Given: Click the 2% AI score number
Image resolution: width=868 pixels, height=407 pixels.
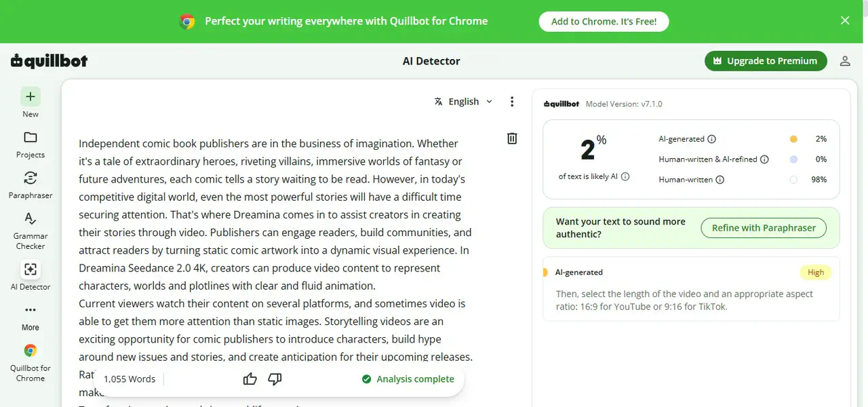Looking at the screenshot, I should 593,149.
